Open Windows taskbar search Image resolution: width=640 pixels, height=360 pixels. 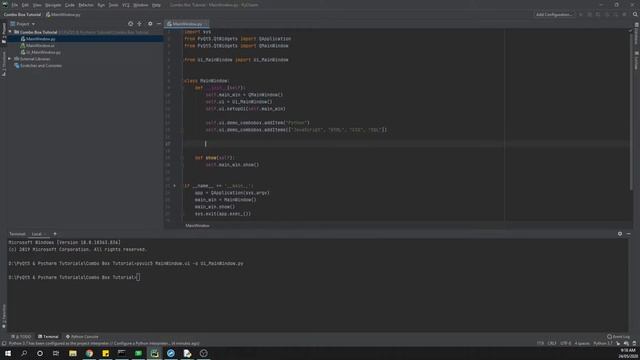pos(24,353)
